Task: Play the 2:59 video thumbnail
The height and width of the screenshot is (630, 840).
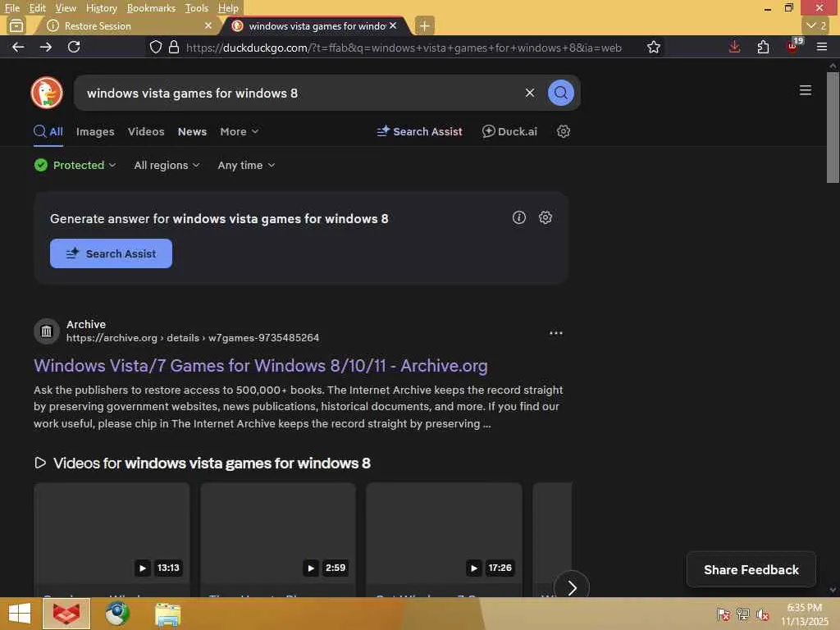Action: (278, 533)
